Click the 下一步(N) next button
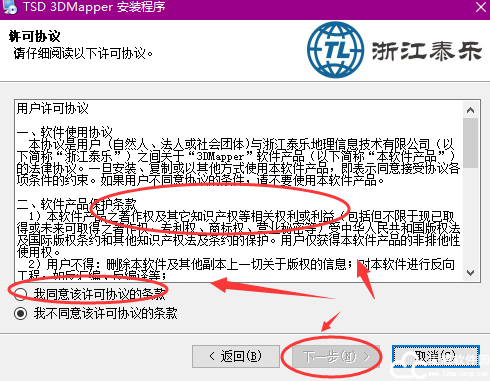Image resolution: width=490 pixels, height=381 pixels. [336, 356]
